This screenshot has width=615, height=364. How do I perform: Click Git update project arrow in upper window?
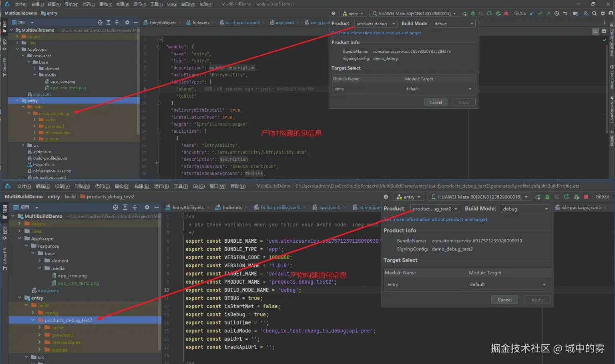532,13
